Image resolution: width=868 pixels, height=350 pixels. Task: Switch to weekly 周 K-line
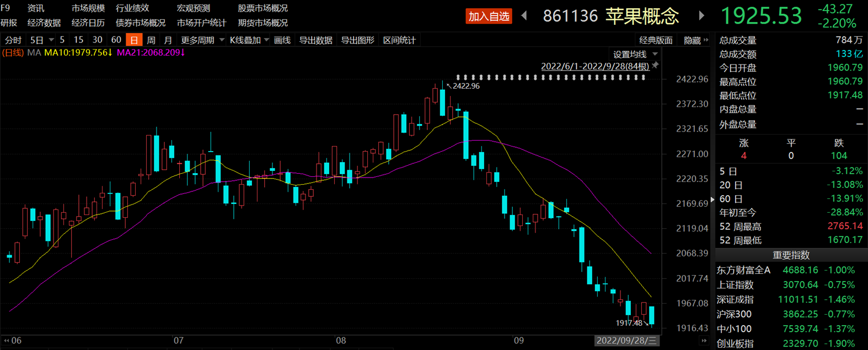tap(151, 40)
